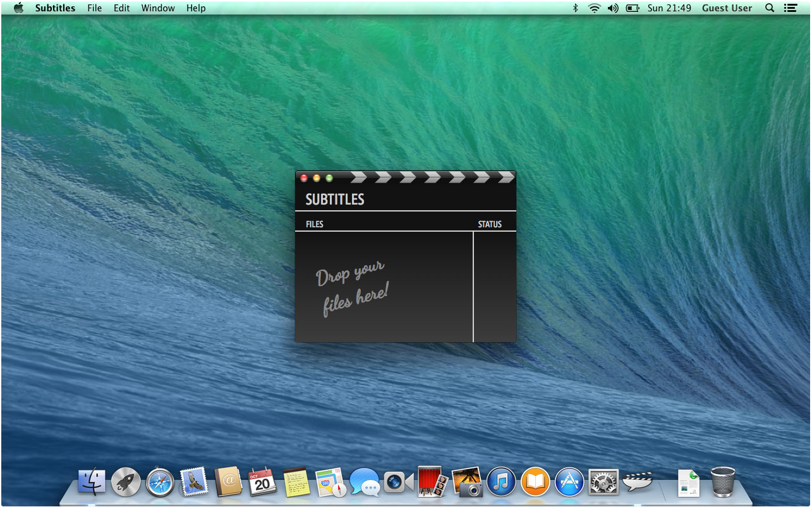Open iPhoto camera icon in Dock

tap(467, 482)
